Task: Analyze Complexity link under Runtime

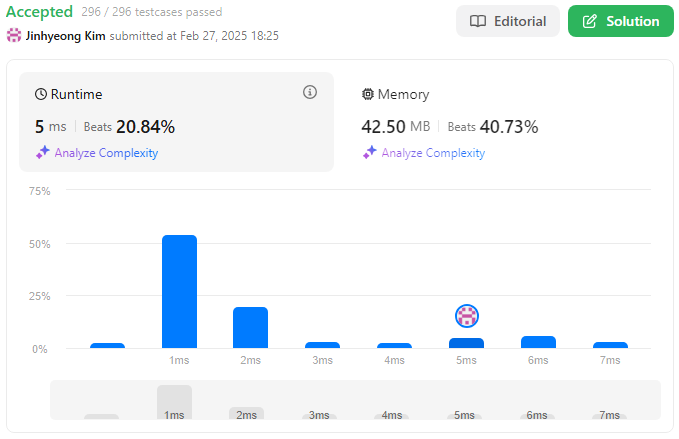Action: point(106,153)
